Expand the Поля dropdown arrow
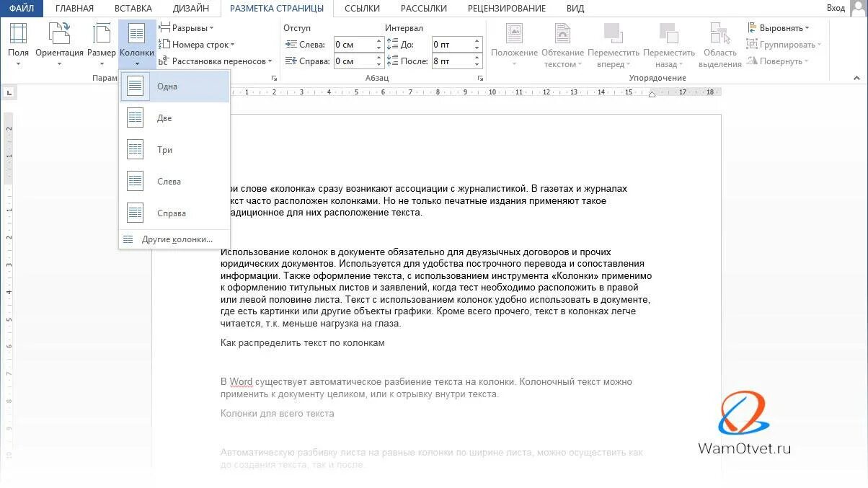The image size is (868, 488). click(x=18, y=64)
